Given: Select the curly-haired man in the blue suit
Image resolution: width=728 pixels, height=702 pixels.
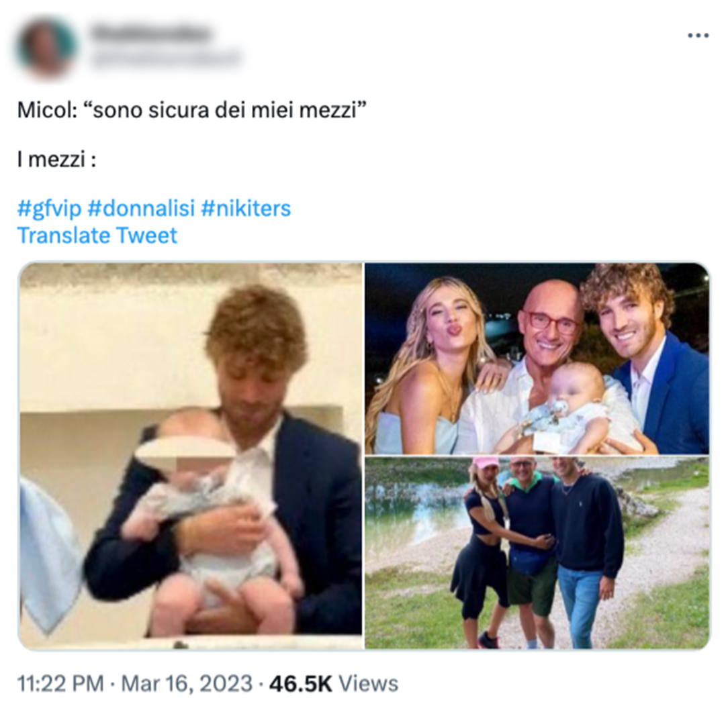Looking at the screenshot, I should pyautogui.click(x=650, y=357).
